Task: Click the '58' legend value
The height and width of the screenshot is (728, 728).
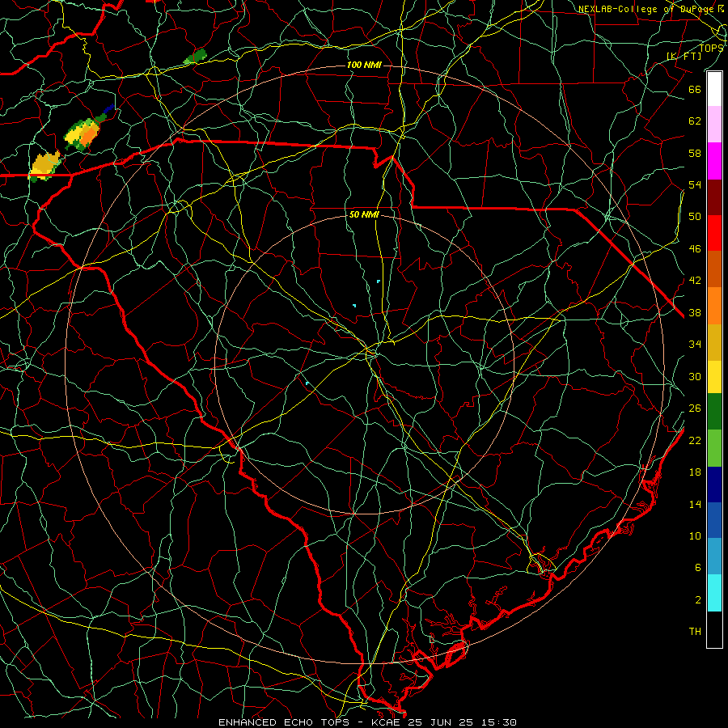Action: [x=695, y=153]
